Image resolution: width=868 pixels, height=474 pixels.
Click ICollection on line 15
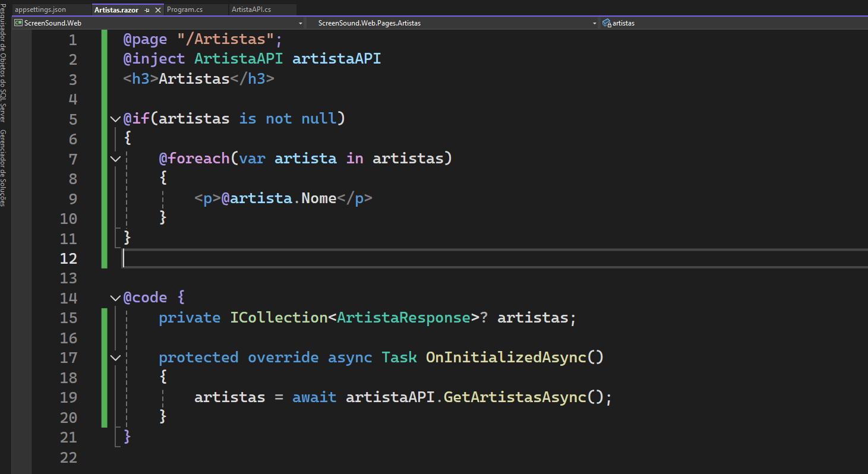279,318
